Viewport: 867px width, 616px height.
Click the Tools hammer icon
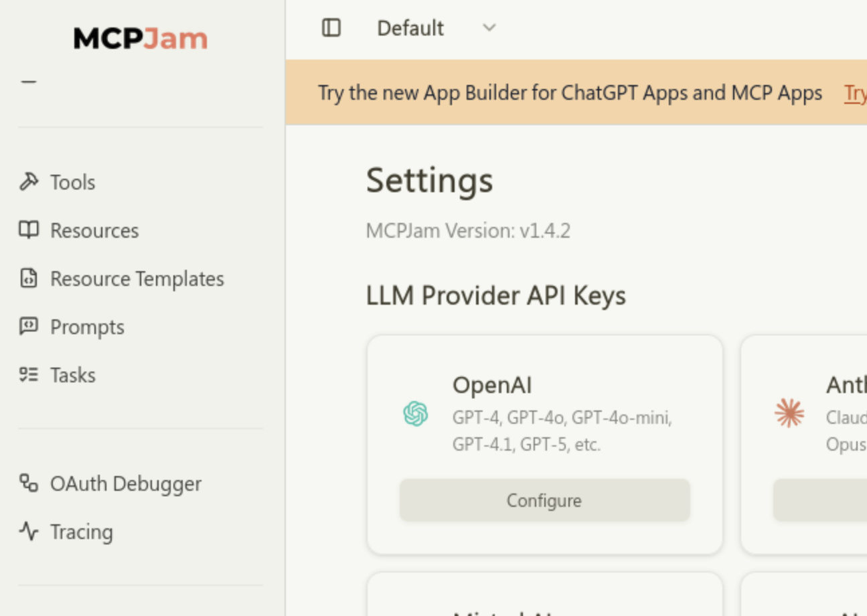click(29, 181)
